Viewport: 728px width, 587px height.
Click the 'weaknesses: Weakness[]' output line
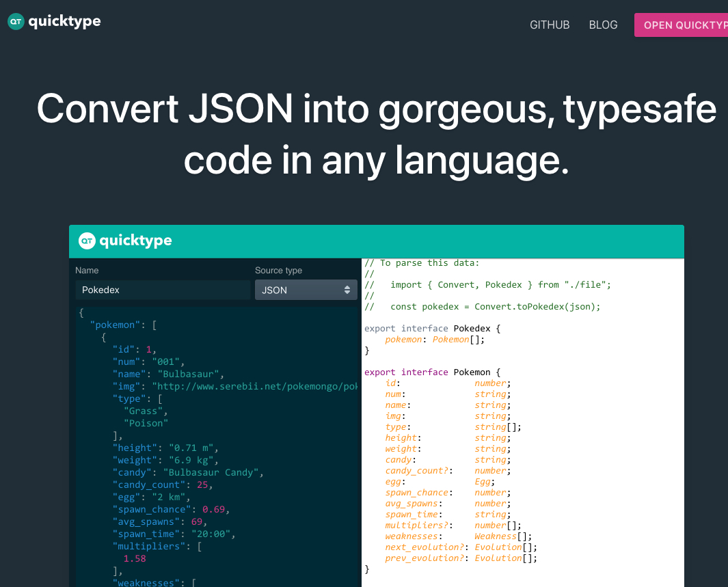click(x=458, y=536)
